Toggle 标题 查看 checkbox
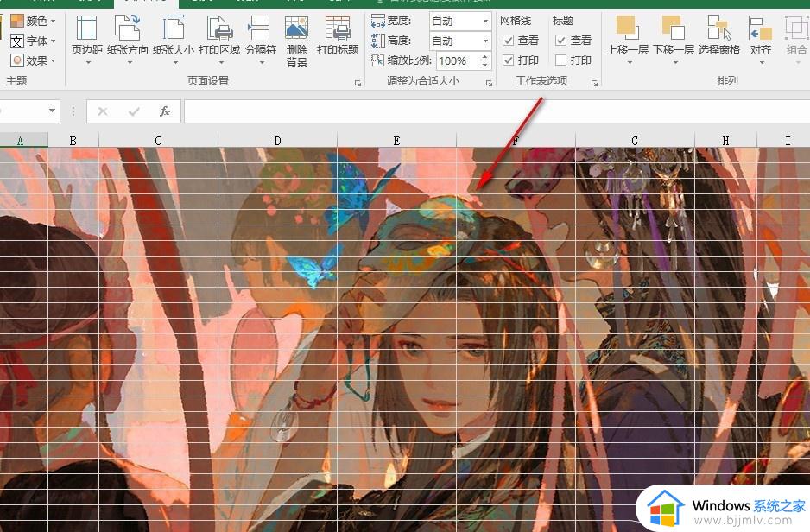Screen dimensions: 810x532 pyautogui.click(x=561, y=41)
